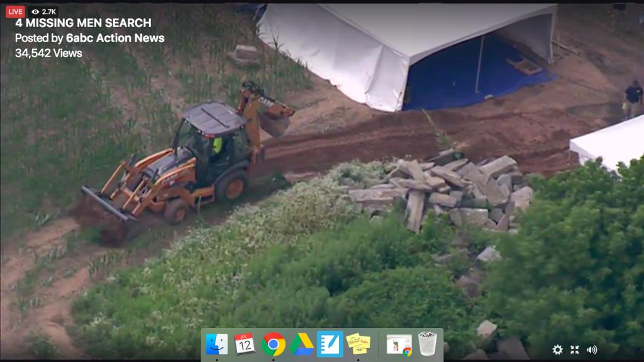Viewport: 644px width, 362px height.
Task: Click the 34,542 Views text
Action: pos(48,53)
